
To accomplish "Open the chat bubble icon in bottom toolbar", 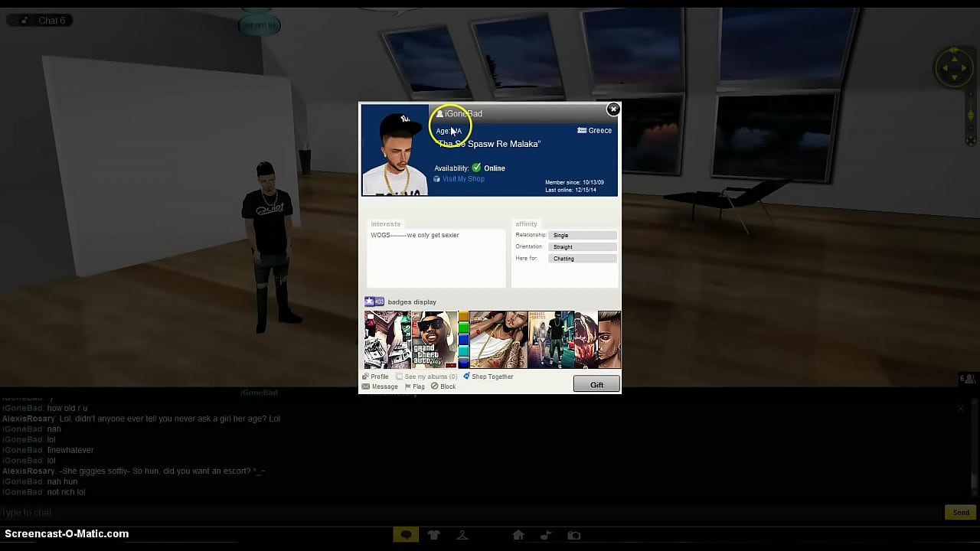I will (406, 535).
